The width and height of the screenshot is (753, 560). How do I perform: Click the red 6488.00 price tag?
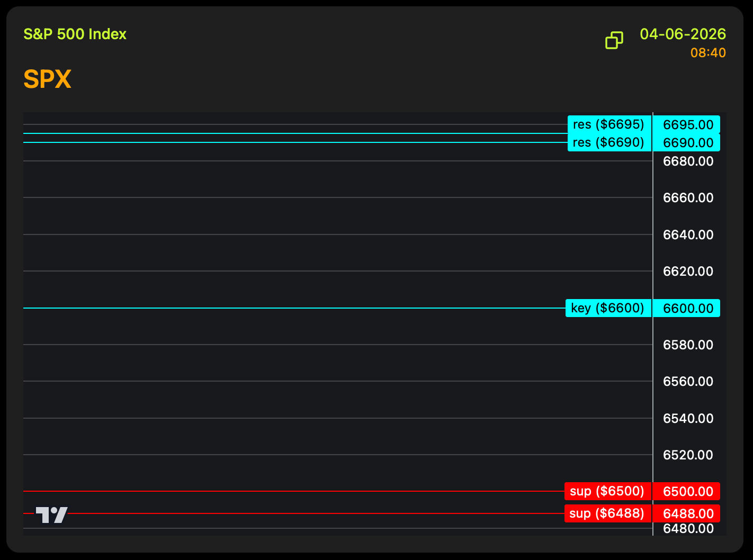click(687, 514)
